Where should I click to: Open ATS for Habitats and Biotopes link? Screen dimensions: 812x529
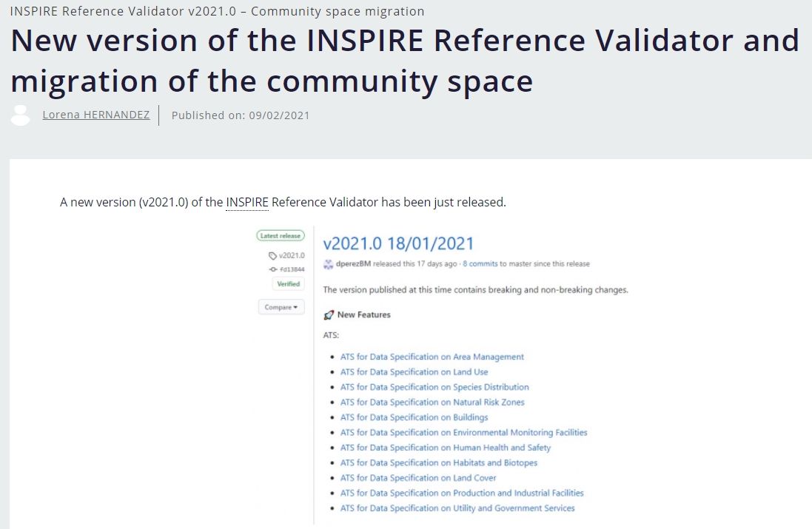click(439, 463)
